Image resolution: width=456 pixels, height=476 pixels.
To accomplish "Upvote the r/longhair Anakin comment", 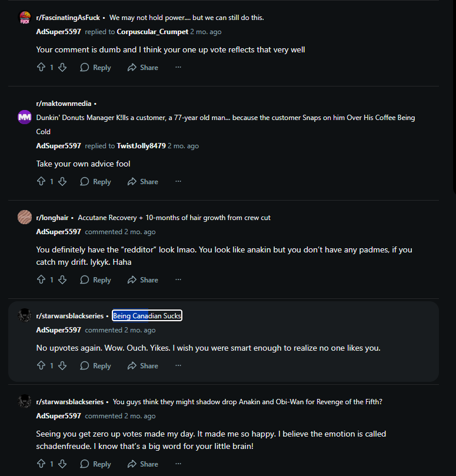I will point(41,279).
